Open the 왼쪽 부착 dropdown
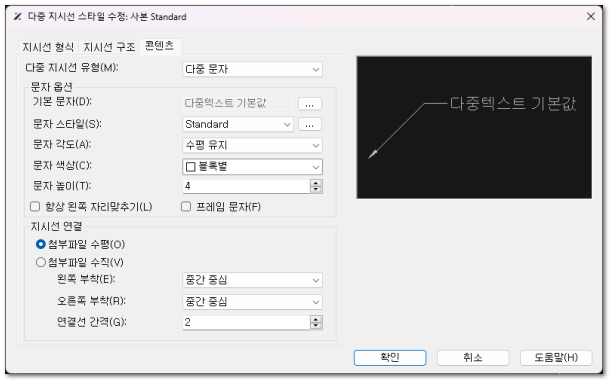The image size is (612, 383). pos(253,280)
